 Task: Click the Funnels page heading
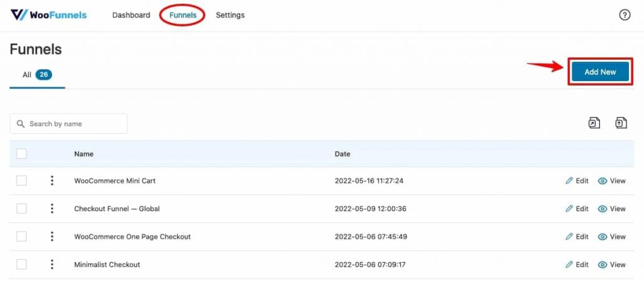click(36, 49)
